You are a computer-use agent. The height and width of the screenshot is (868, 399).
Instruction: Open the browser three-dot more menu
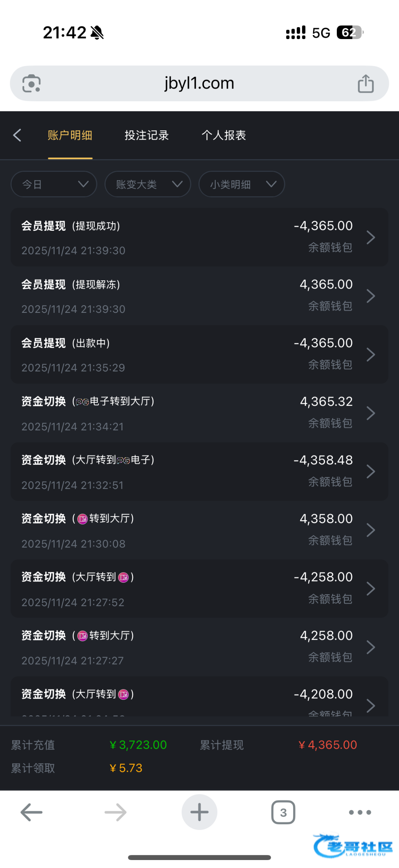[x=360, y=812]
